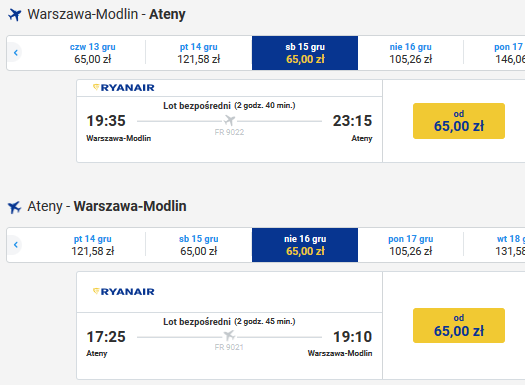Select return date pon 17 gru
The image size is (525, 385).
411,245
